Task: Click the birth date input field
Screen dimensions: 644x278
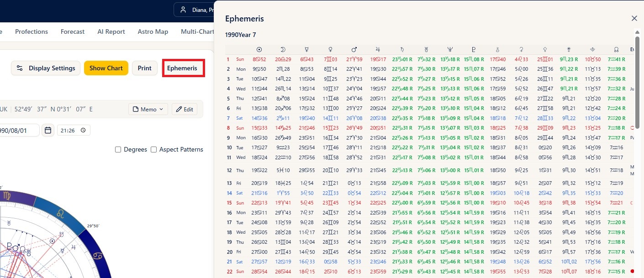Action: pyautogui.click(x=19, y=130)
